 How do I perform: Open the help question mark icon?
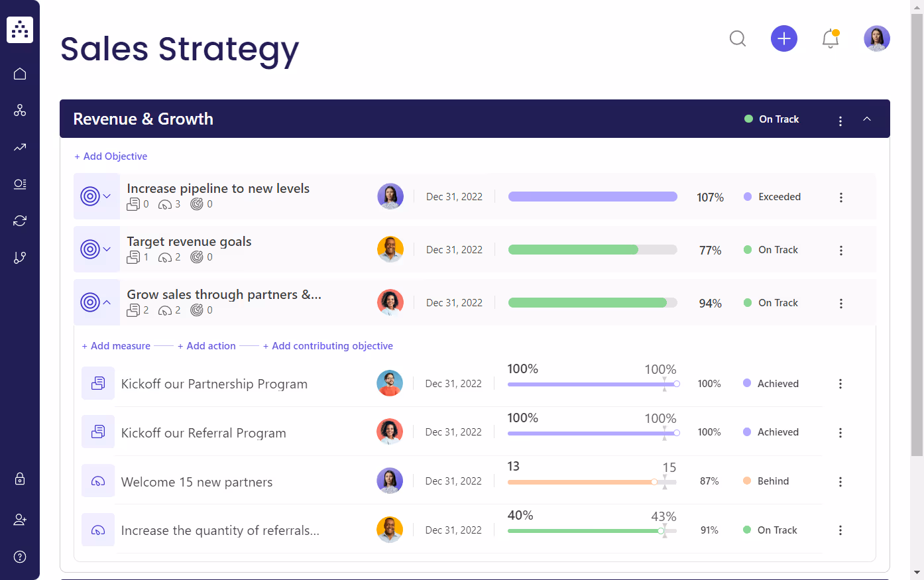[x=19, y=556]
